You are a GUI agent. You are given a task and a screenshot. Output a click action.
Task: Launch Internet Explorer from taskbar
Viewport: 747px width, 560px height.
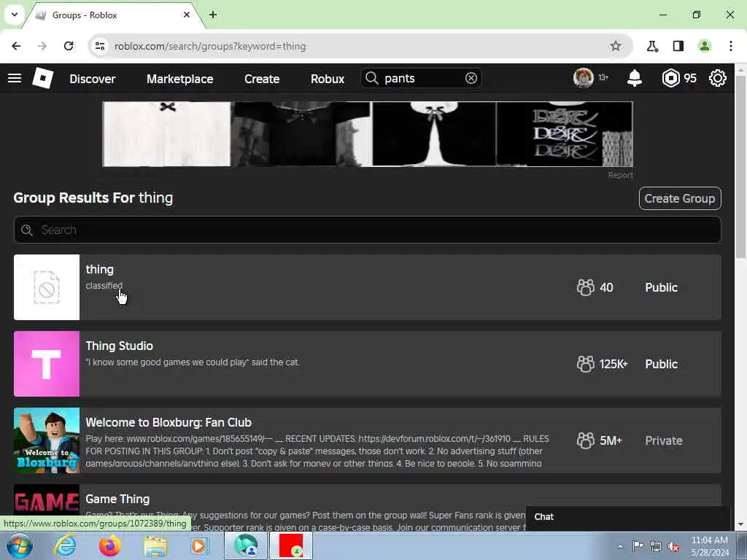click(x=65, y=545)
